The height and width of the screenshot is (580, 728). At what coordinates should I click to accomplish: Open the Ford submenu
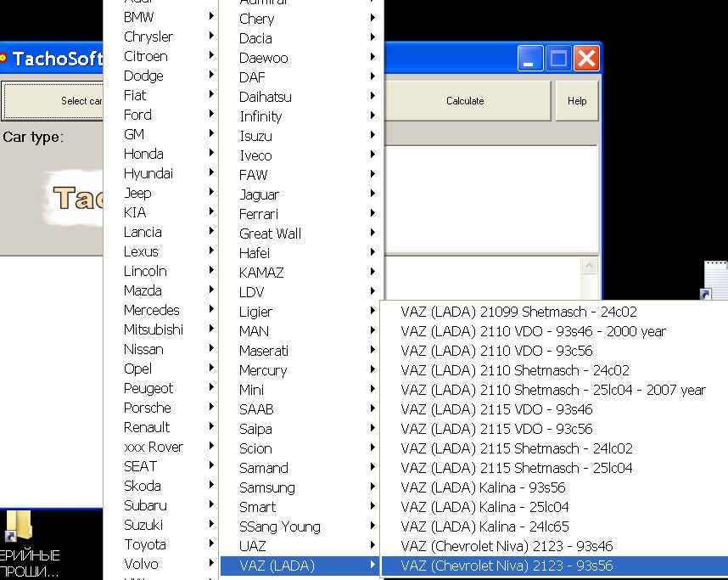161,115
